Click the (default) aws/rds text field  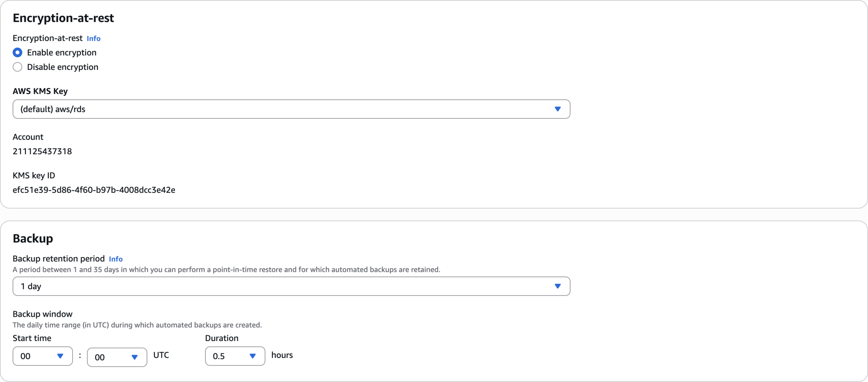coord(53,109)
